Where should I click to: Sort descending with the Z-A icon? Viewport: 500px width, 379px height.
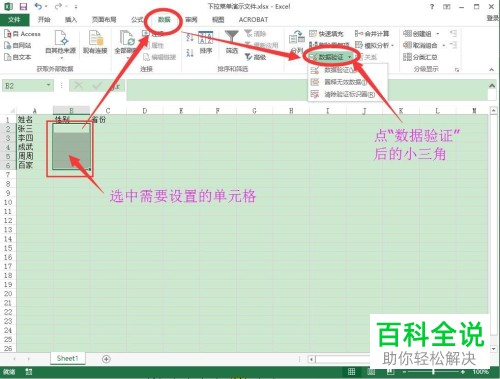pyautogui.click(x=190, y=53)
